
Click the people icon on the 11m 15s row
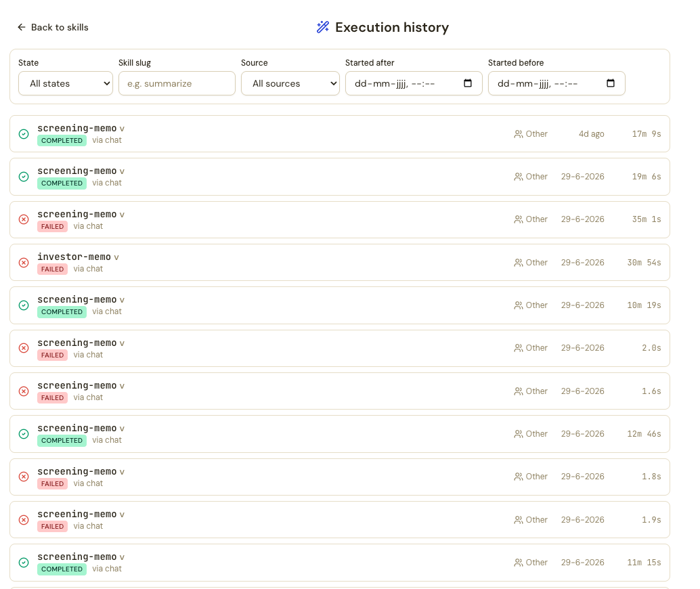[519, 563]
